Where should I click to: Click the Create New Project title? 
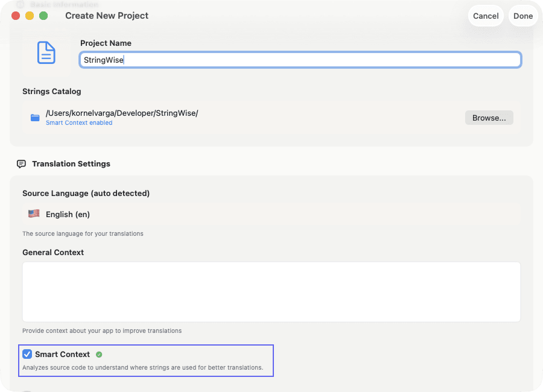[x=107, y=16]
